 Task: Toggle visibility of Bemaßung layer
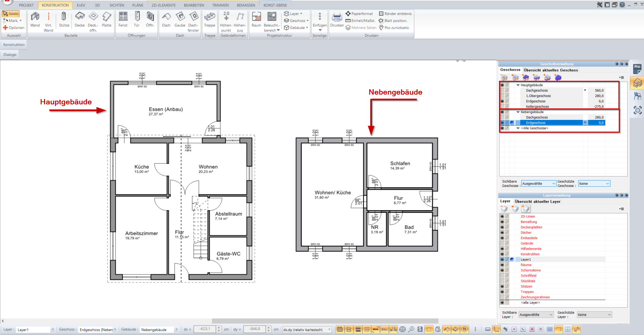point(502,222)
